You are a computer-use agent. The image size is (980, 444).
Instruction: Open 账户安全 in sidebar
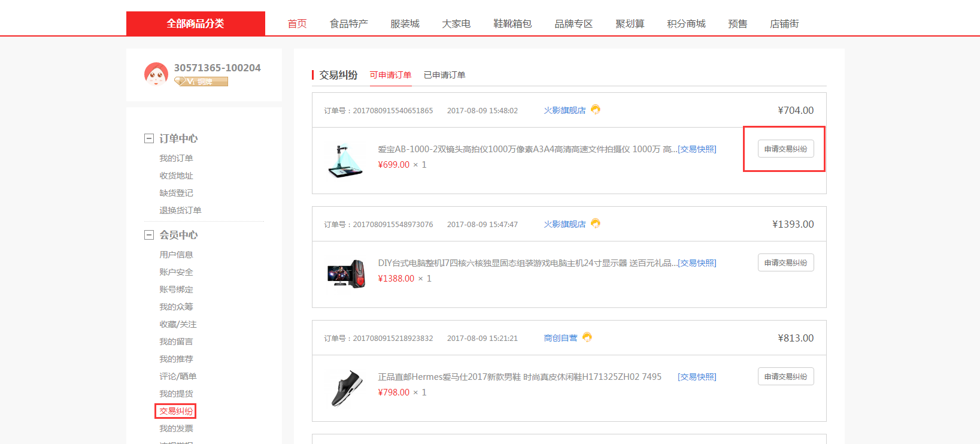[176, 272]
